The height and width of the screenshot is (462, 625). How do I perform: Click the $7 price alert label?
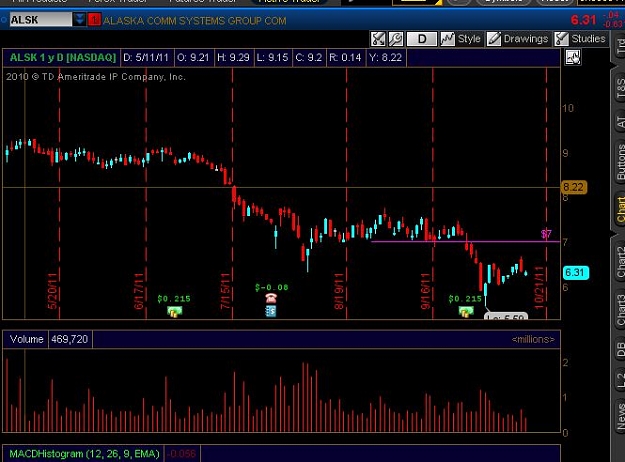546,234
